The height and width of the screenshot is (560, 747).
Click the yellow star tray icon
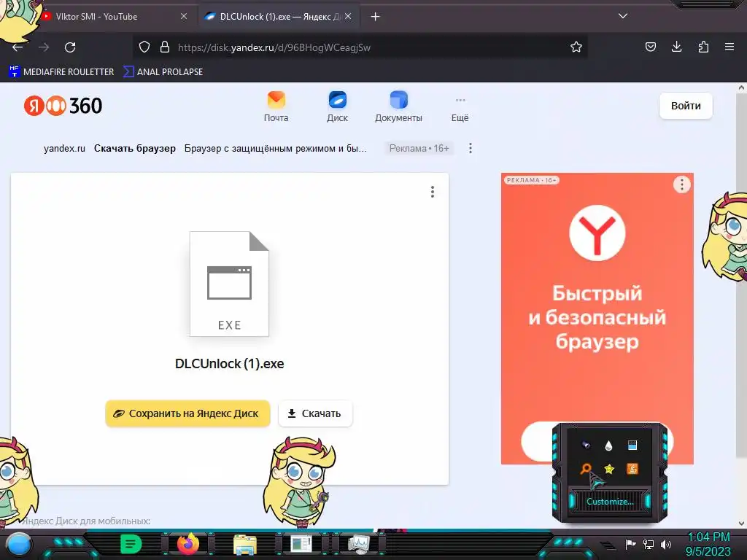click(x=609, y=469)
